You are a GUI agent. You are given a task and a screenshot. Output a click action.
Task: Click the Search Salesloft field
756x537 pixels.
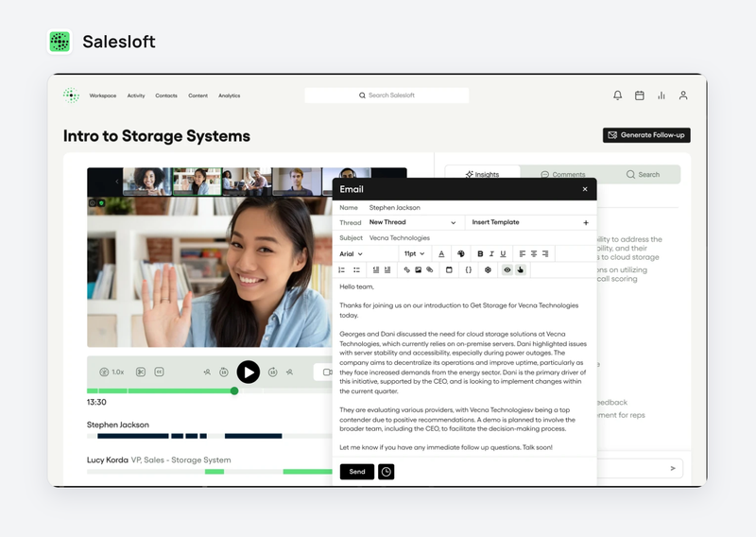click(387, 95)
